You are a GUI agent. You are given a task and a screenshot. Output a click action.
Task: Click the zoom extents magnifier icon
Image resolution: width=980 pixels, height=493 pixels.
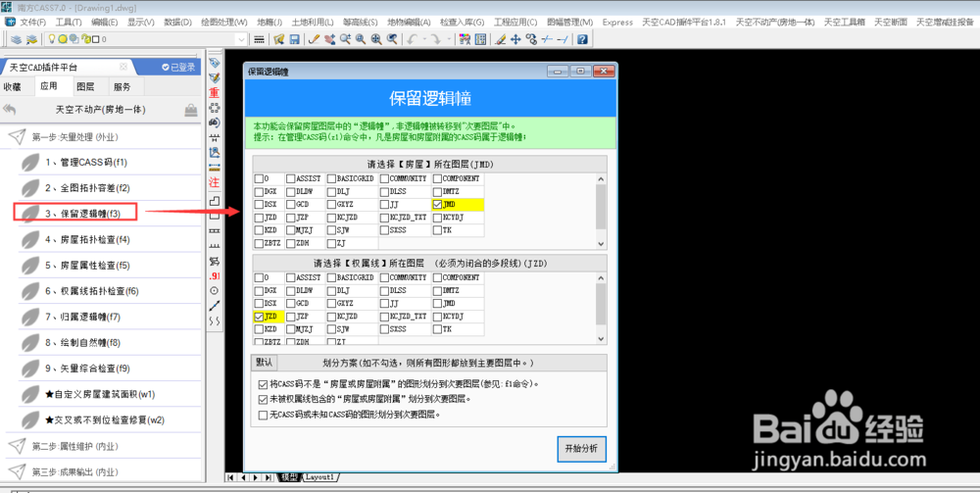click(x=376, y=39)
